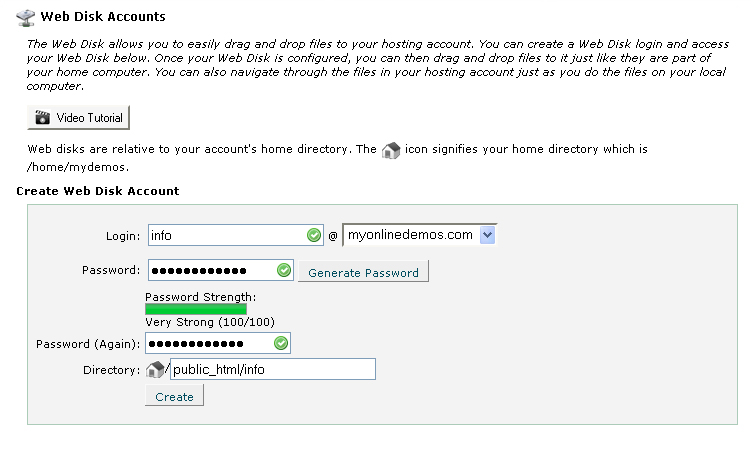Open the Video Tutorial
Screen dimensions: 751x455
coord(79,117)
